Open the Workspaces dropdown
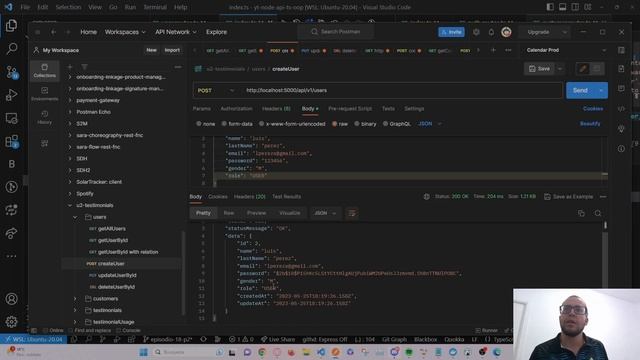Screen dimensions: 640x360 point(125,32)
